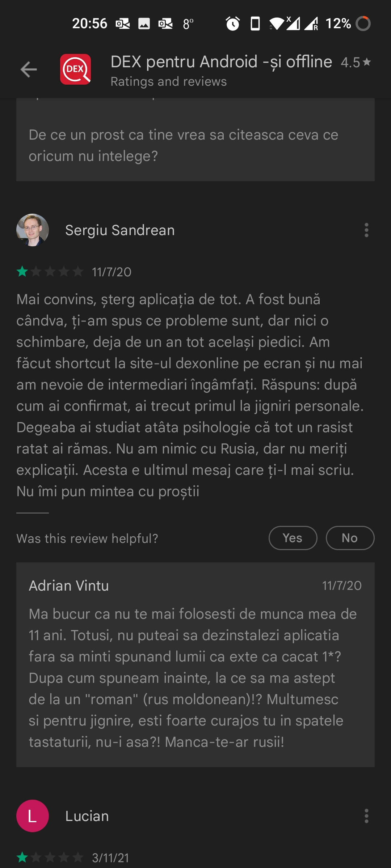Open Adrian Vintu's developer reply
The height and width of the screenshot is (868, 391).
pos(195,665)
